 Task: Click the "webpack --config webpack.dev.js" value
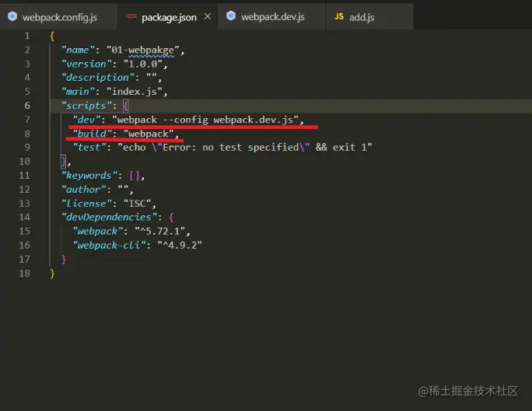click(205, 120)
